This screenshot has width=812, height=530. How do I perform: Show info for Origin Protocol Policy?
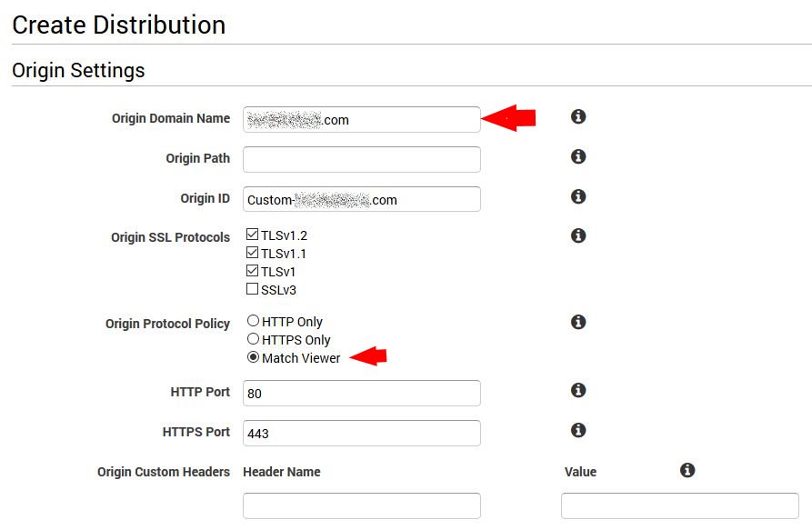(578, 322)
